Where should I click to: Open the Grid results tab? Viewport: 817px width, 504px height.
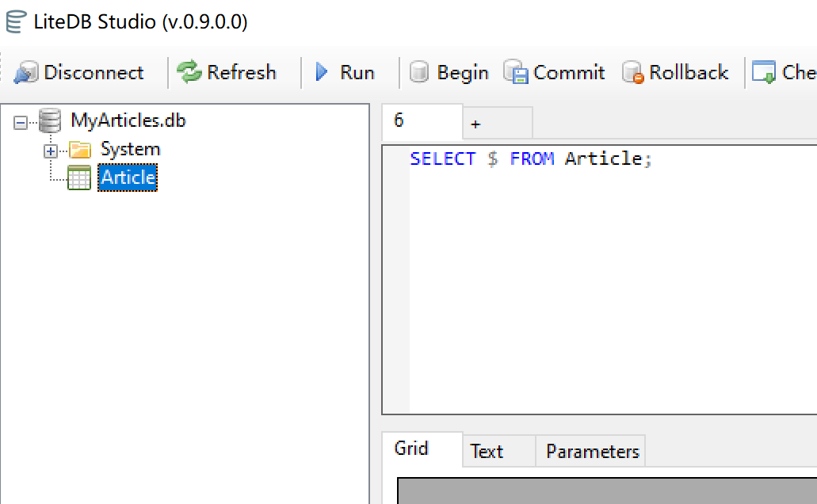pos(422,449)
